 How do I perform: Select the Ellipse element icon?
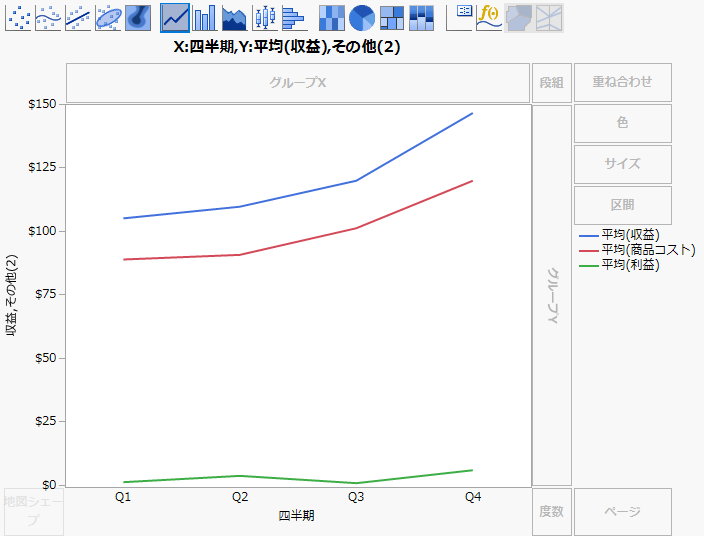click(108, 18)
